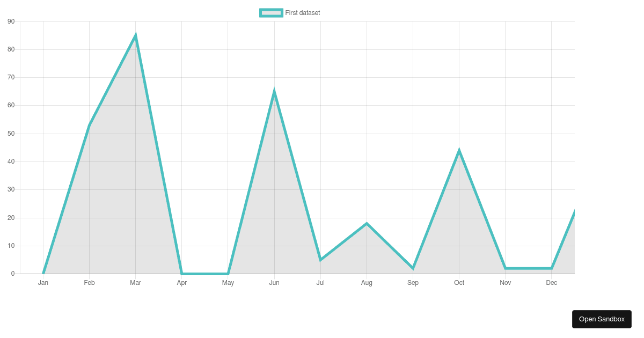The image size is (644, 338).
Task: Click the "Jan" x-axis label
Action: point(43,283)
